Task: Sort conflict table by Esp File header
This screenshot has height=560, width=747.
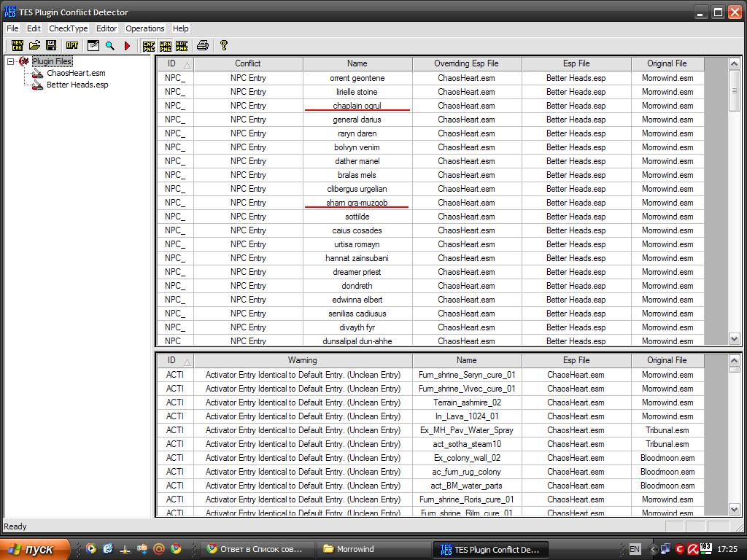Action: pyautogui.click(x=576, y=64)
